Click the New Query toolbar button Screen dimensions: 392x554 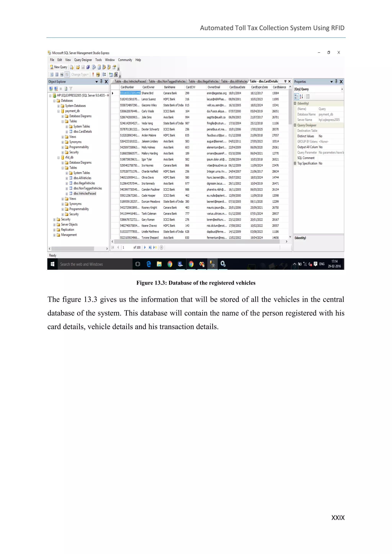point(58,67)
